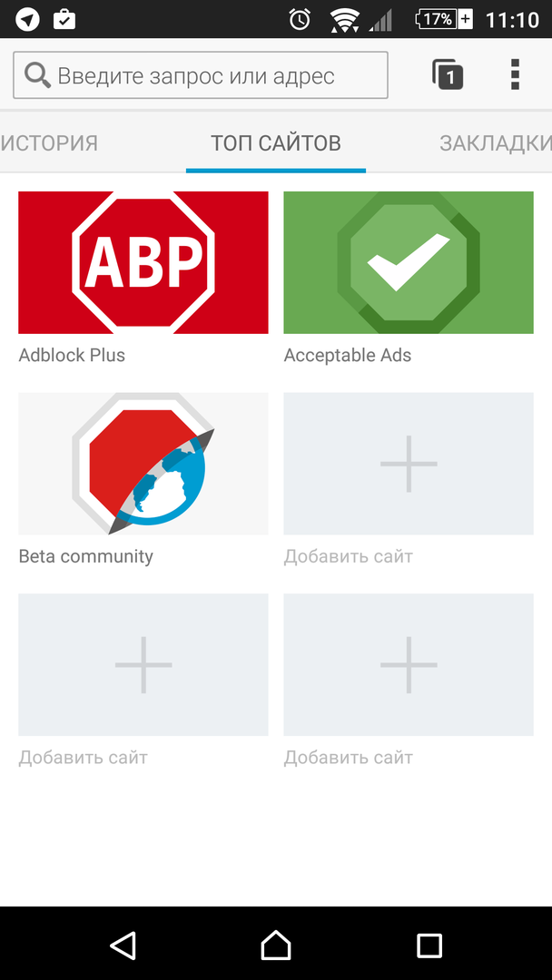Screen dimensions: 552x980
Task: Open the Acceptable Ads site thumbnail
Action: point(409,262)
